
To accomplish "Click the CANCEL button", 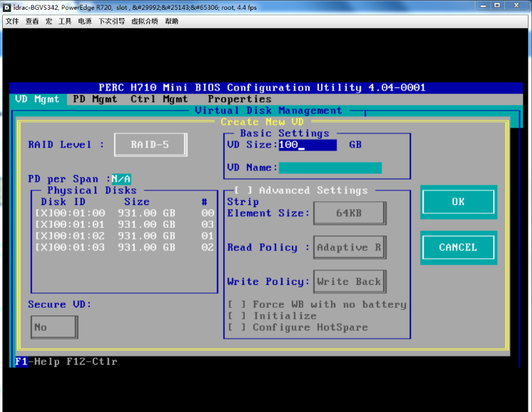I will [x=458, y=247].
